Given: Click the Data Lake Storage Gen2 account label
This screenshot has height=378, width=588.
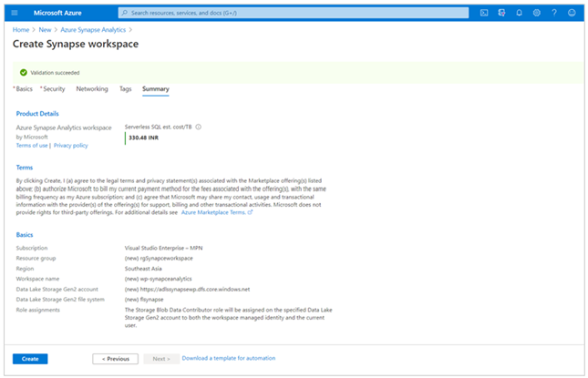Looking at the screenshot, I should point(57,290).
